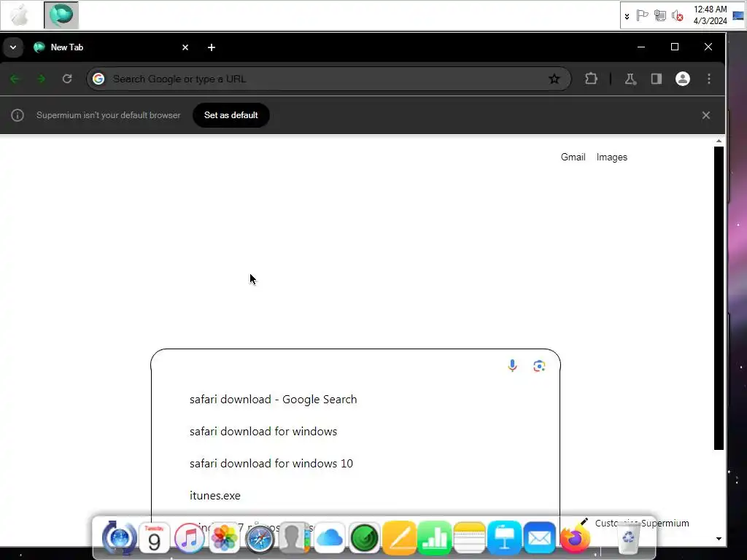Open the Pages dock icon

tap(399, 538)
